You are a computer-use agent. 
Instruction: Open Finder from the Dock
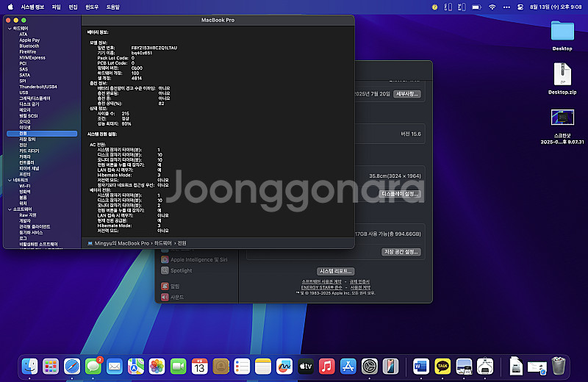(29, 367)
